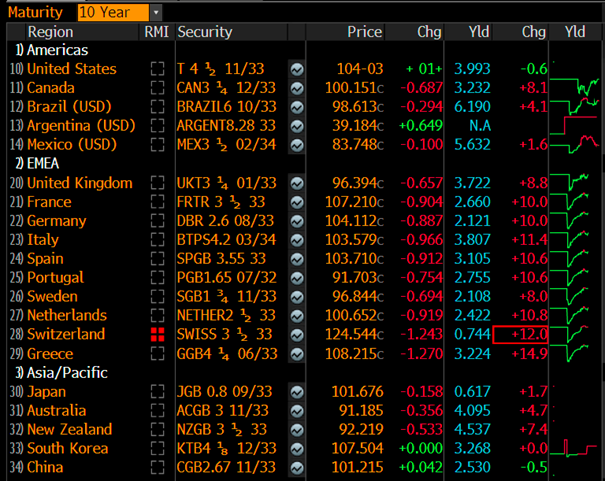The image size is (605, 481).
Task: Open chart icon for Sweden bond
Action: [297, 297]
